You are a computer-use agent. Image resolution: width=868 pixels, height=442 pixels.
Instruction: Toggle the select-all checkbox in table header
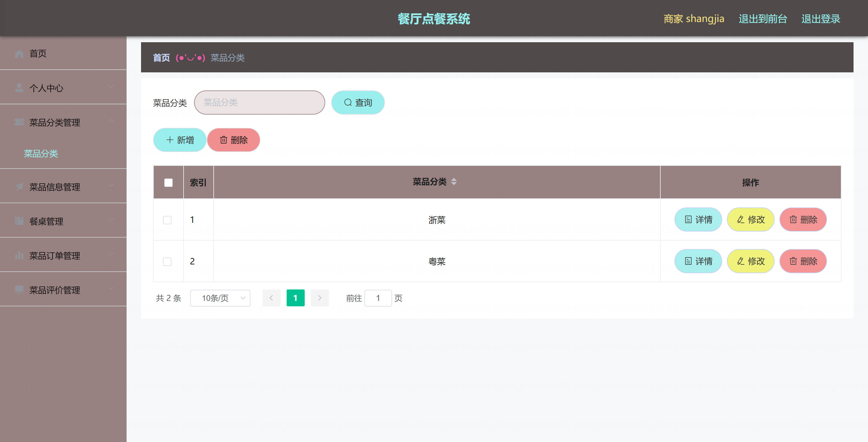point(168,183)
